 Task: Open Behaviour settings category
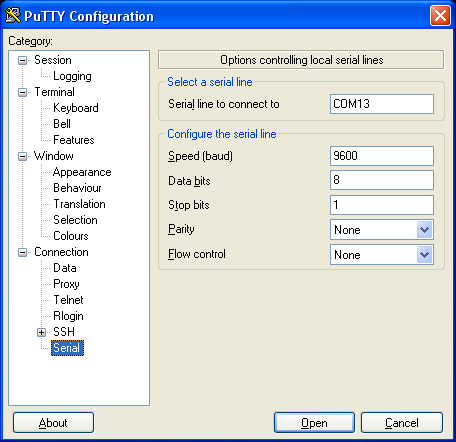click(x=77, y=188)
